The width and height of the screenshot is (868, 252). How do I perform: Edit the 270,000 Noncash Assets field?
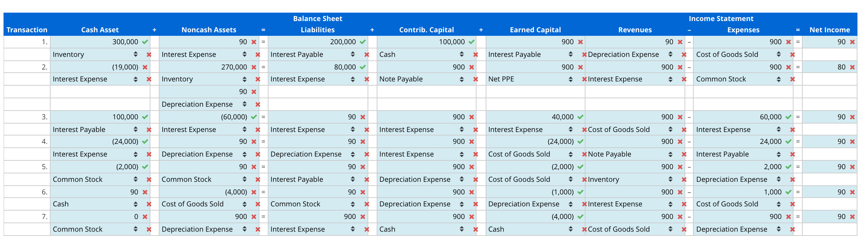[x=204, y=67]
